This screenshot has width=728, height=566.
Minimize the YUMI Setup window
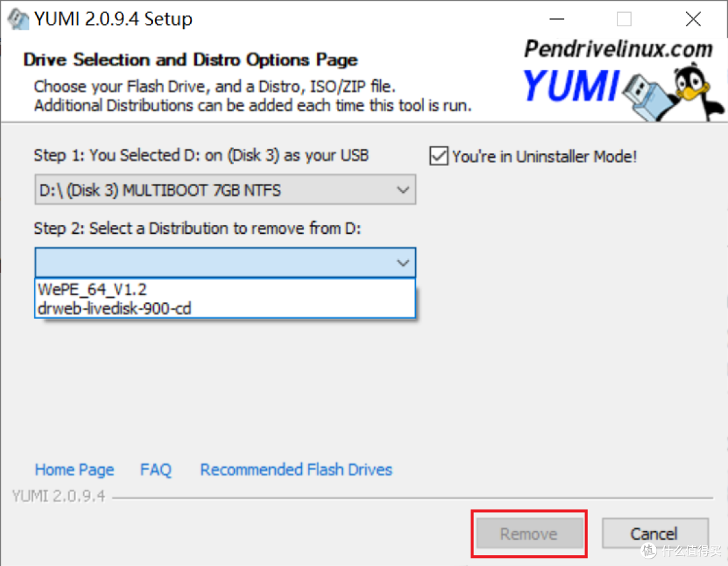coord(557,19)
